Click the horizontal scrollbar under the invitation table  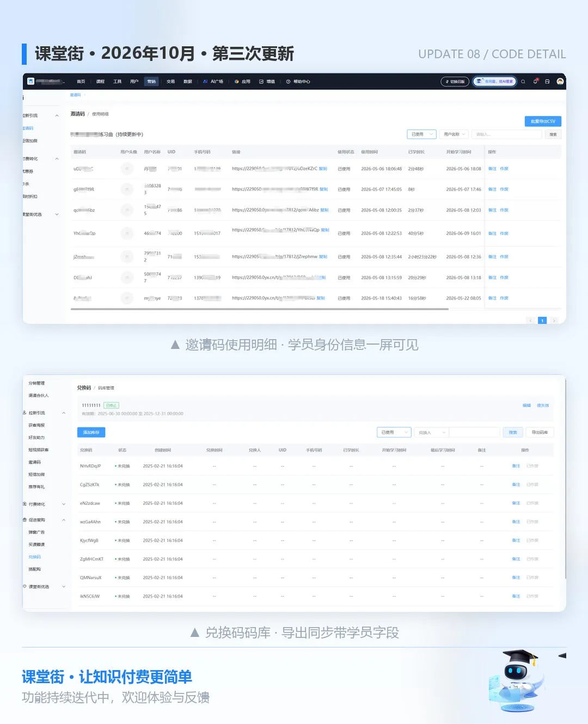coord(260,309)
